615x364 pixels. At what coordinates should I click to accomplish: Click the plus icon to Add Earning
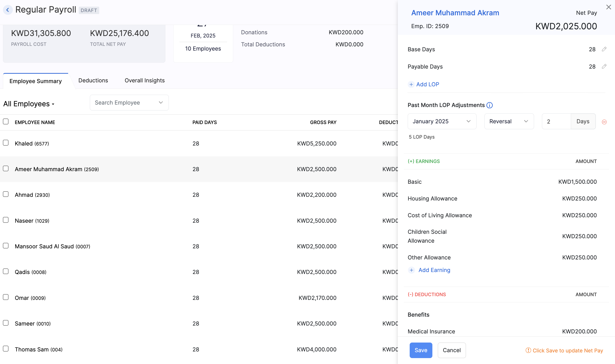(411, 270)
